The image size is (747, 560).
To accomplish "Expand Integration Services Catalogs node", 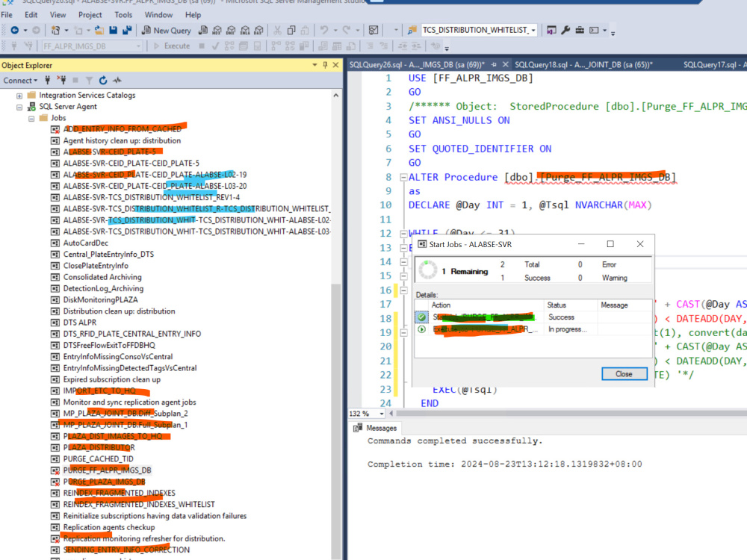I will click(19, 96).
